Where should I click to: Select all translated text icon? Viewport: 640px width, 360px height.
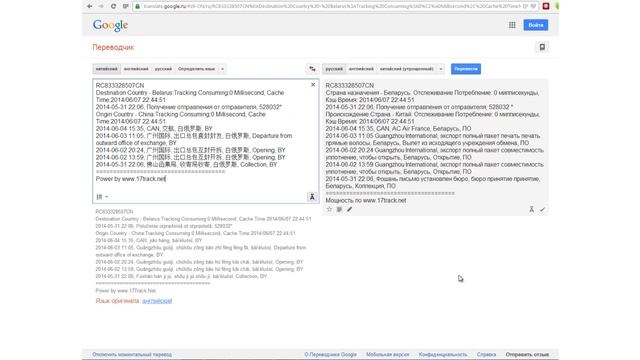339,209
